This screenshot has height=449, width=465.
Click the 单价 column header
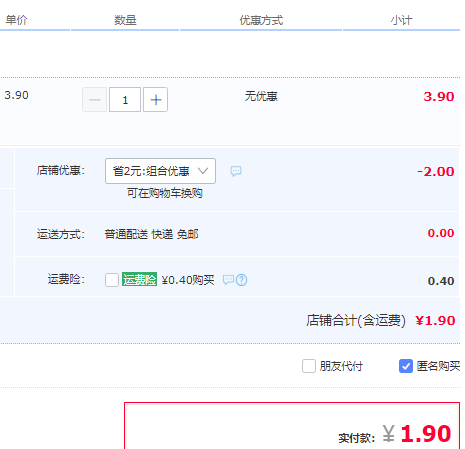point(16,20)
